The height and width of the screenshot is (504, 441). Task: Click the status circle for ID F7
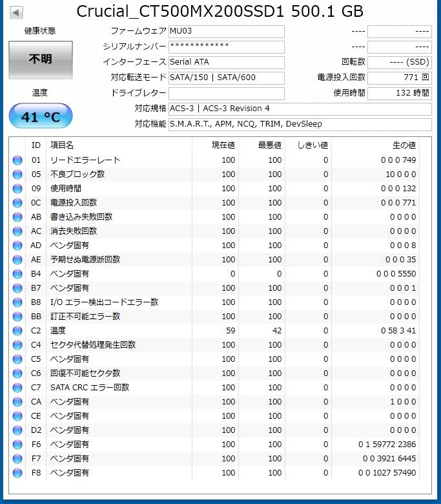[17, 459]
